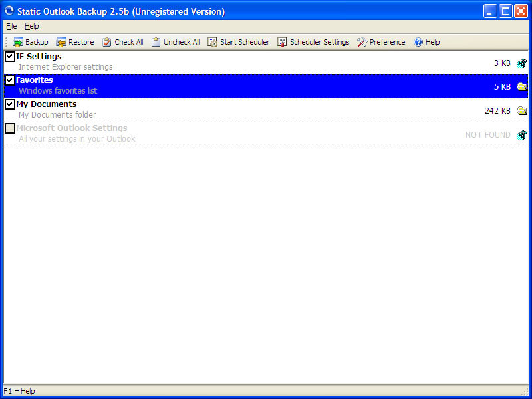Click the folder icon on Favorites row
The image size is (532, 399).
click(x=522, y=86)
